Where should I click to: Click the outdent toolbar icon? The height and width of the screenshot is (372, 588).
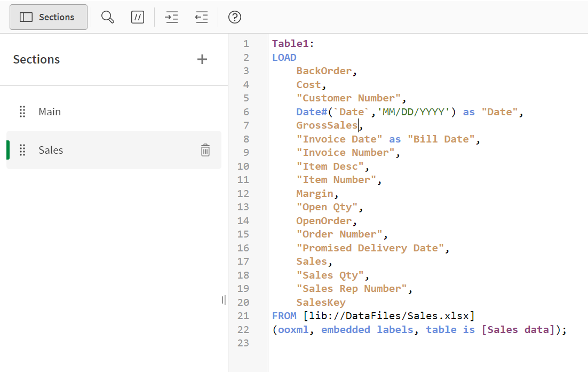tap(201, 17)
